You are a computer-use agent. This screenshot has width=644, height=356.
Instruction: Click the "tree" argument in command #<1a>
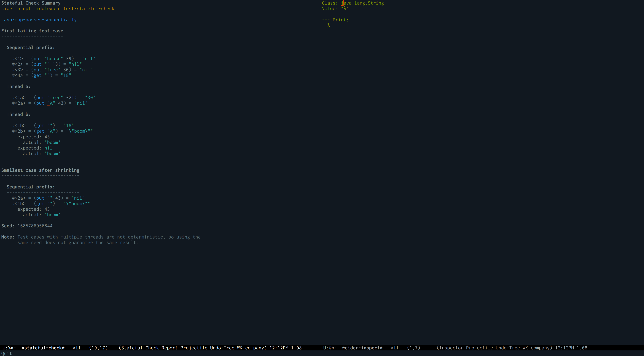[55, 98]
